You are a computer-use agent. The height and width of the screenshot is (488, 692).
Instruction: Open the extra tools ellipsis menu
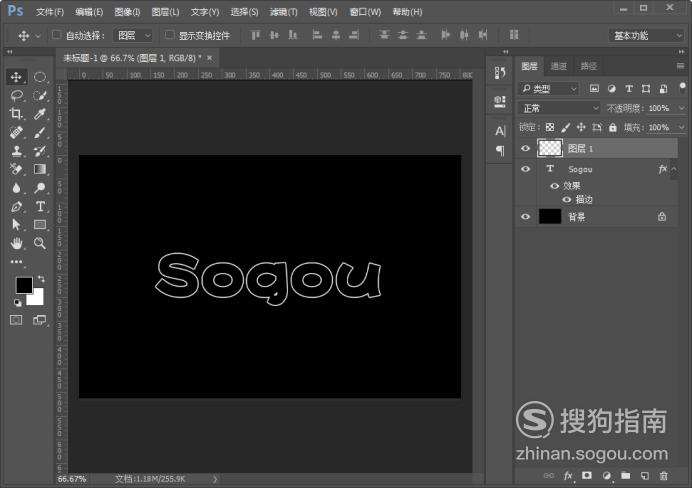pyautogui.click(x=16, y=262)
